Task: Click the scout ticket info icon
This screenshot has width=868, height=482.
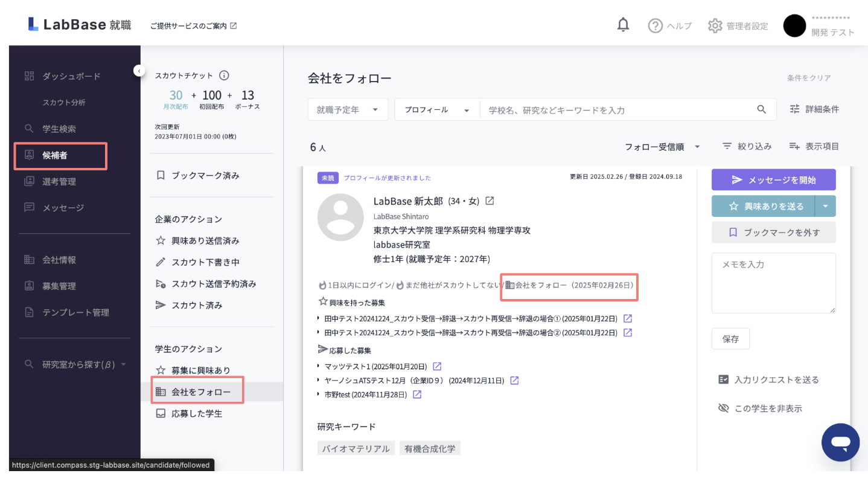Action: [224, 76]
